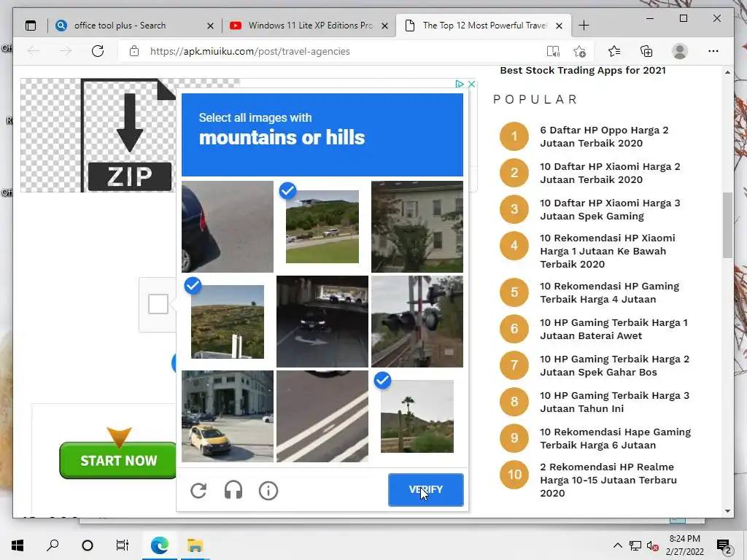This screenshot has width=747, height=560.
Task: Open taskbar Search magnifier
Action: [x=53, y=545]
